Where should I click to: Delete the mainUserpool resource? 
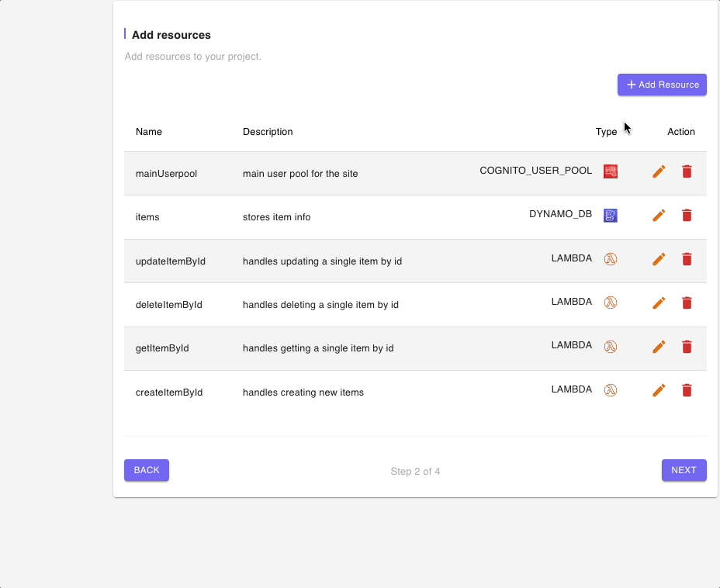(x=687, y=171)
